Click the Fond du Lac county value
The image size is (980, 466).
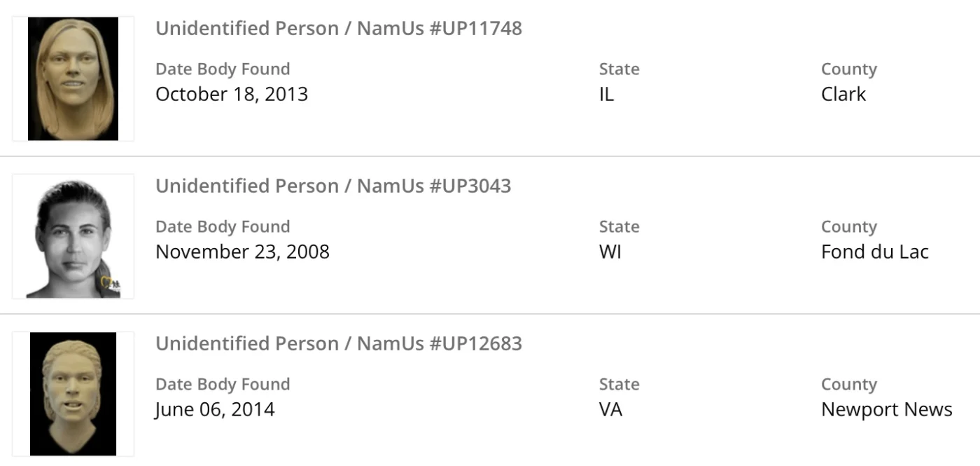click(x=874, y=252)
